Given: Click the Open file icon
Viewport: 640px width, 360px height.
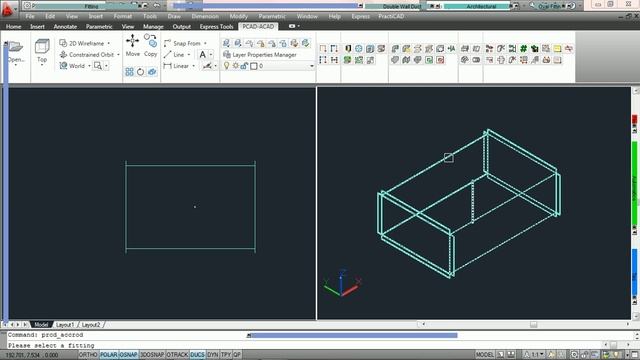Looking at the screenshot, I should click(16, 47).
